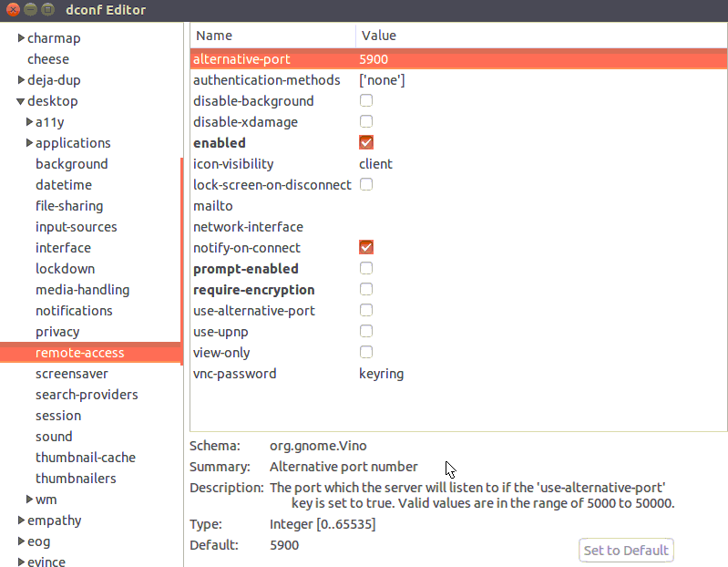
Task: Uncheck the enabled checkbox
Action: (366, 142)
